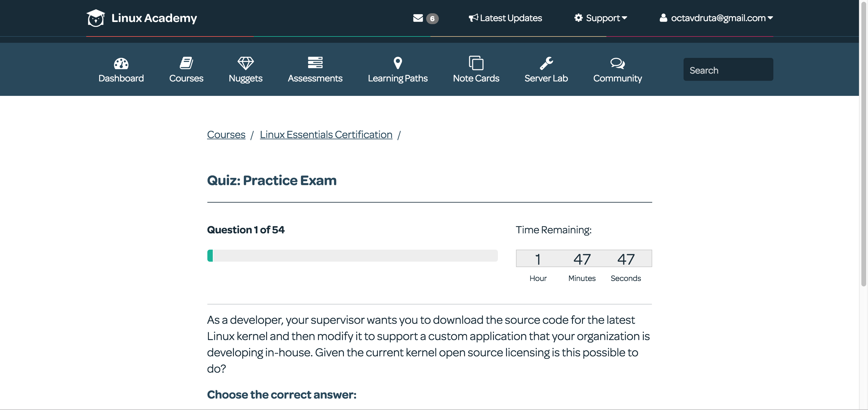The image size is (868, 410).
Task: Click the Time Remaining: label
Action: click(553, 230)
